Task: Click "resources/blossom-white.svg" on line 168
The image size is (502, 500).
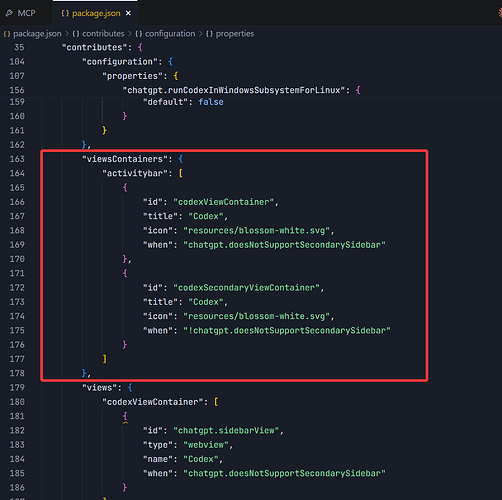Action: (x=256, y=231)
